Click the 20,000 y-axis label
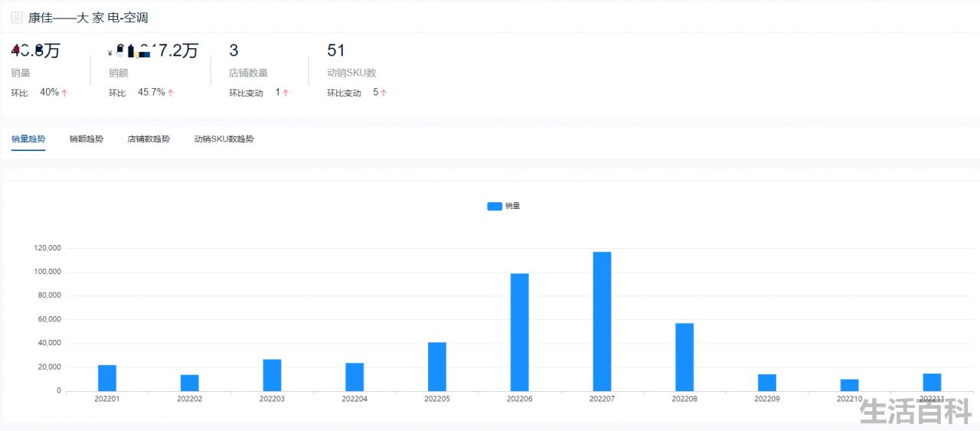Image resolution: width=980 pixels, height=431 pixels. click(x=49, y=367)
